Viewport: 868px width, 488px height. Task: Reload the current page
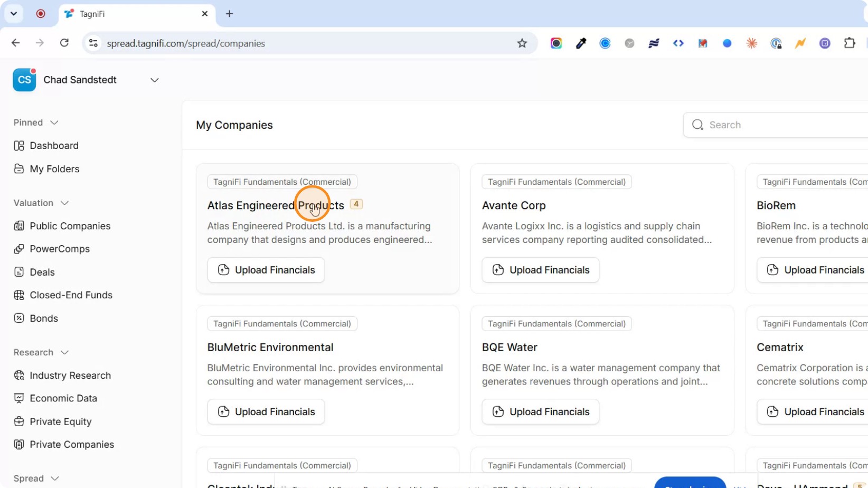[x=64, y=43]
